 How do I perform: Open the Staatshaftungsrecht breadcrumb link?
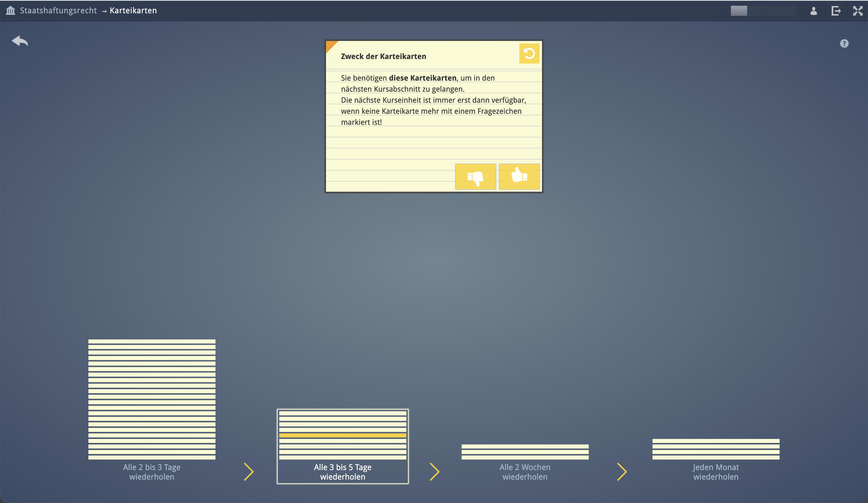pos(58,11)
